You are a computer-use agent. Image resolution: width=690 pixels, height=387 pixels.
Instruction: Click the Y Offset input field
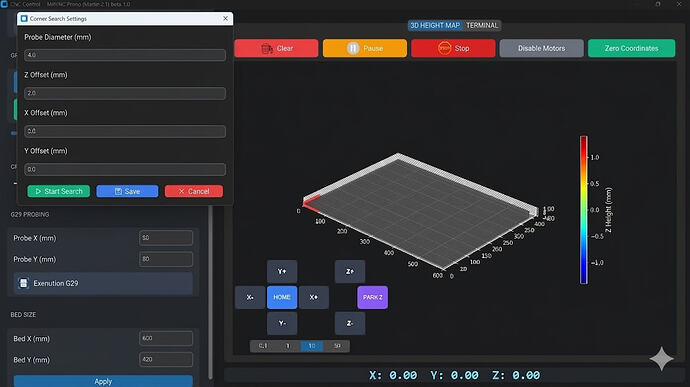click(x=125, y=169)
